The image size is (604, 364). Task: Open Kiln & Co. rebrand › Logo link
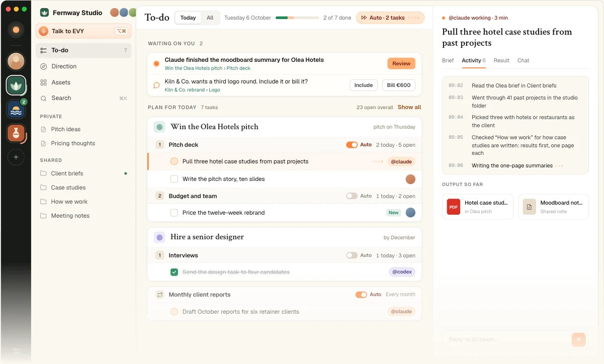tap(193, 90)
